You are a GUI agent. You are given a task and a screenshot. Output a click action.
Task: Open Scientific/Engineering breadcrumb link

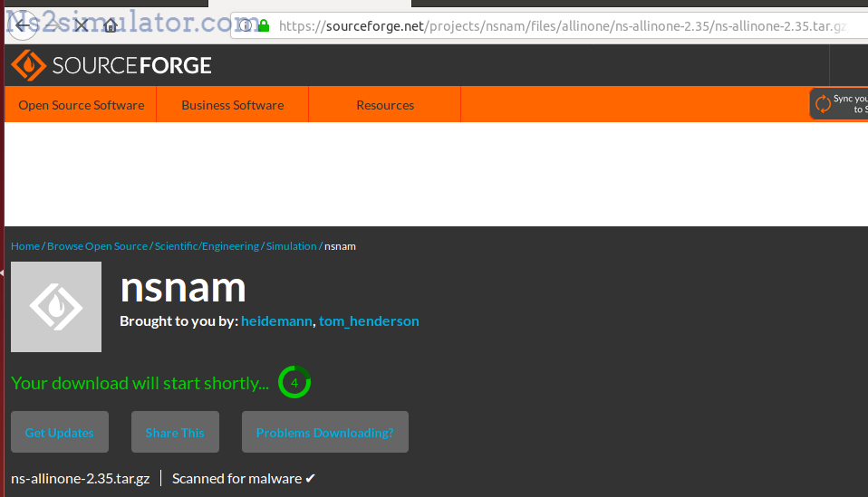tap(207, 246)
